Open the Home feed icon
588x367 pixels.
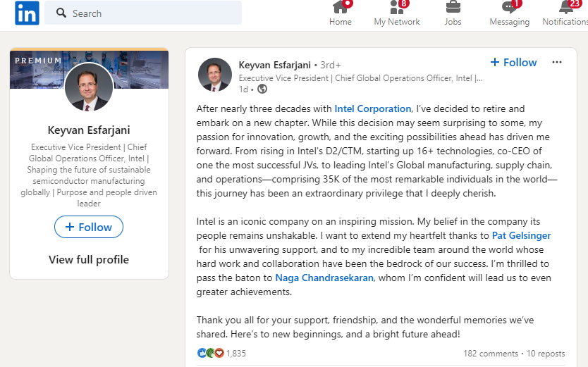tap(341, 8)
